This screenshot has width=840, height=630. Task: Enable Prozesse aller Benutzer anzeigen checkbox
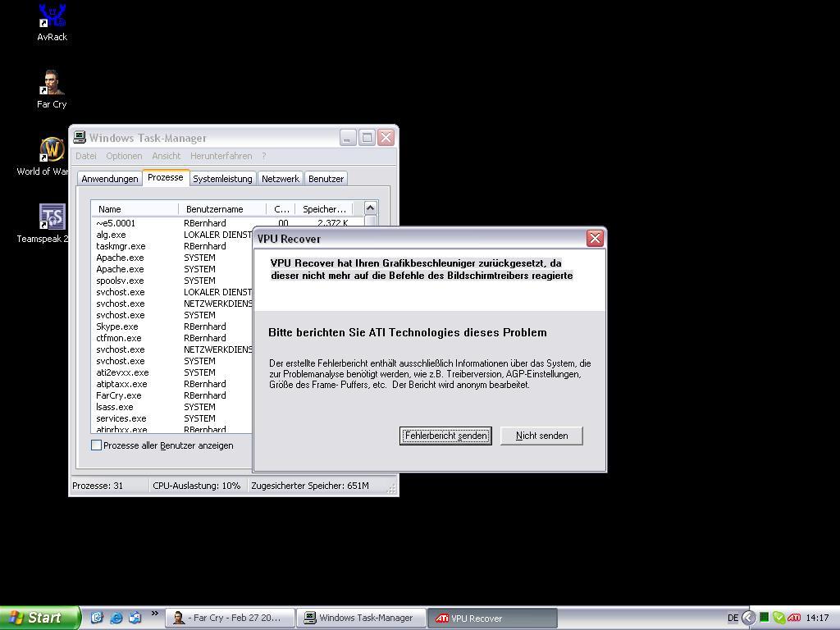tap(97, 445)
